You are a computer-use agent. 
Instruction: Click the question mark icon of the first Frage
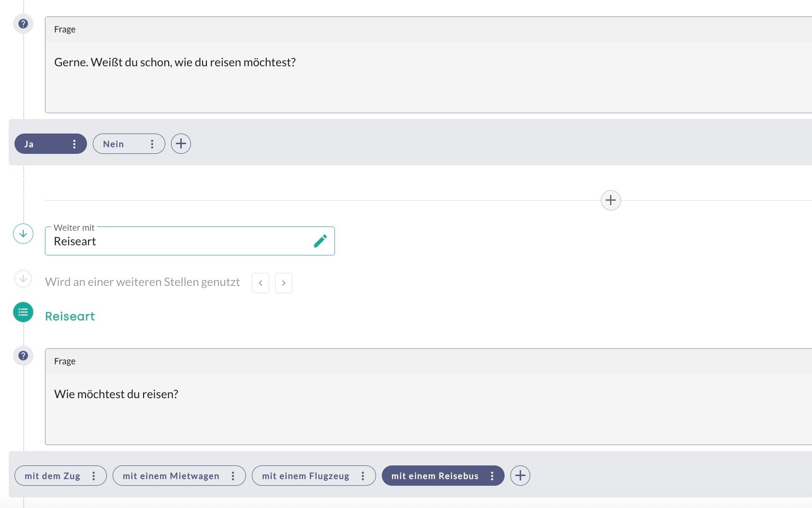pos(23,24)
